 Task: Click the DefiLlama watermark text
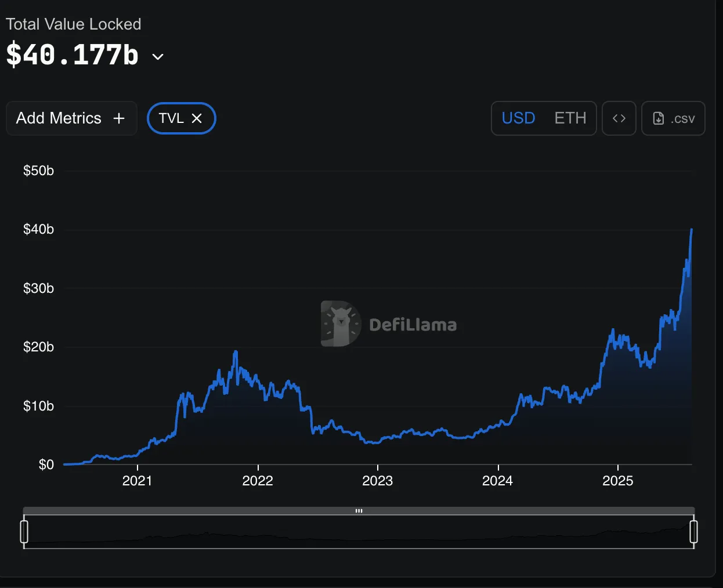tap(413, 325)
